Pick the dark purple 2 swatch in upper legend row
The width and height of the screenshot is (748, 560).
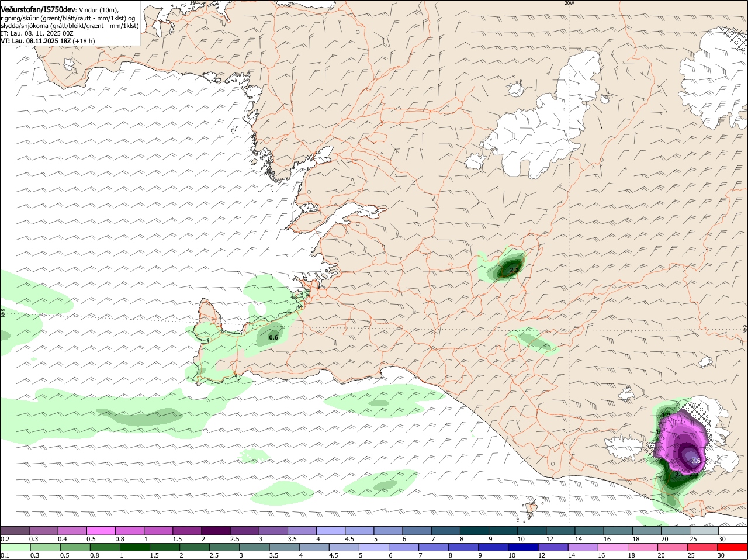tap(216, 530)
